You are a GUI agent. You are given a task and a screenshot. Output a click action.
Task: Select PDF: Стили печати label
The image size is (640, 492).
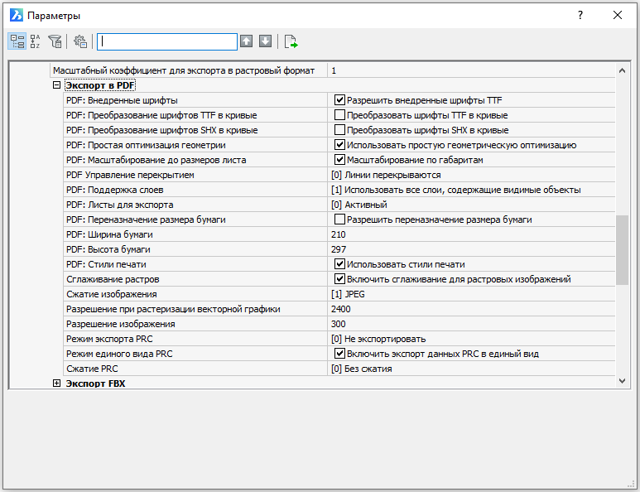point(106,264)
